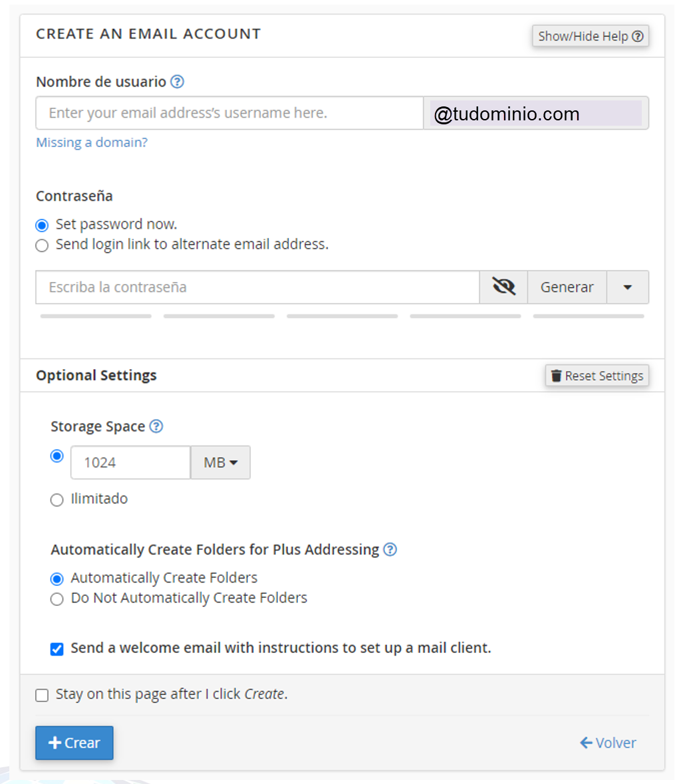
Task: Click the Plus Addressing help question icon
Action: (x=390, y=549)
